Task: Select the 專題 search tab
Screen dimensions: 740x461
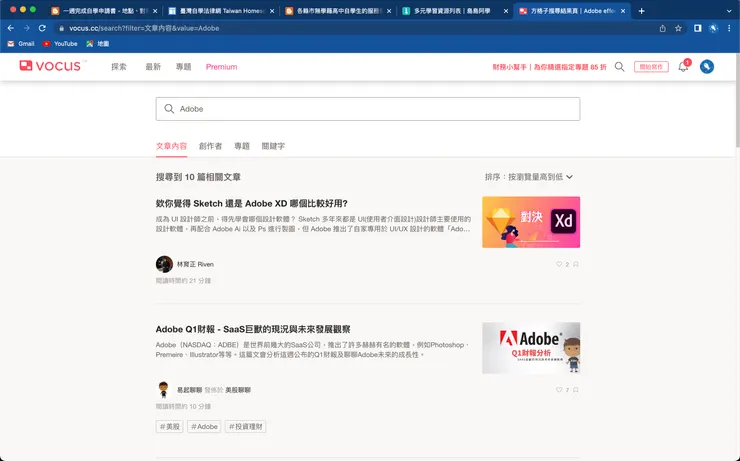Action: pos(242,146)
